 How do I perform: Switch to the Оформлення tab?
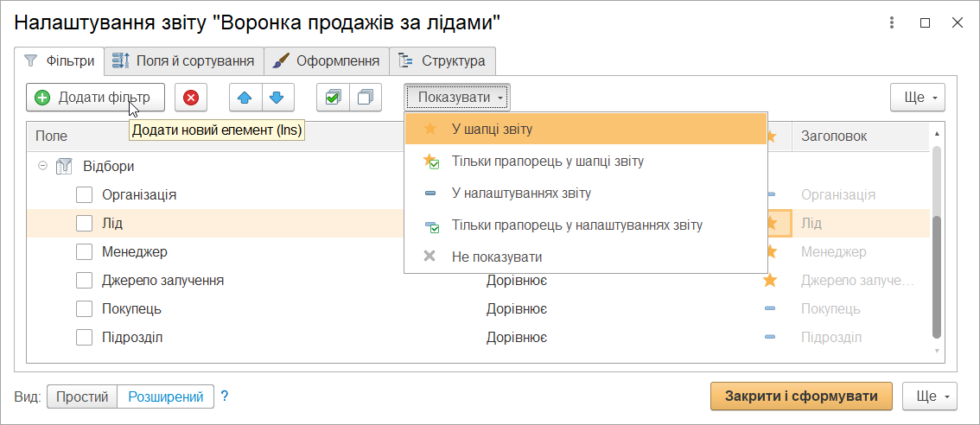(x=327, y=61)
